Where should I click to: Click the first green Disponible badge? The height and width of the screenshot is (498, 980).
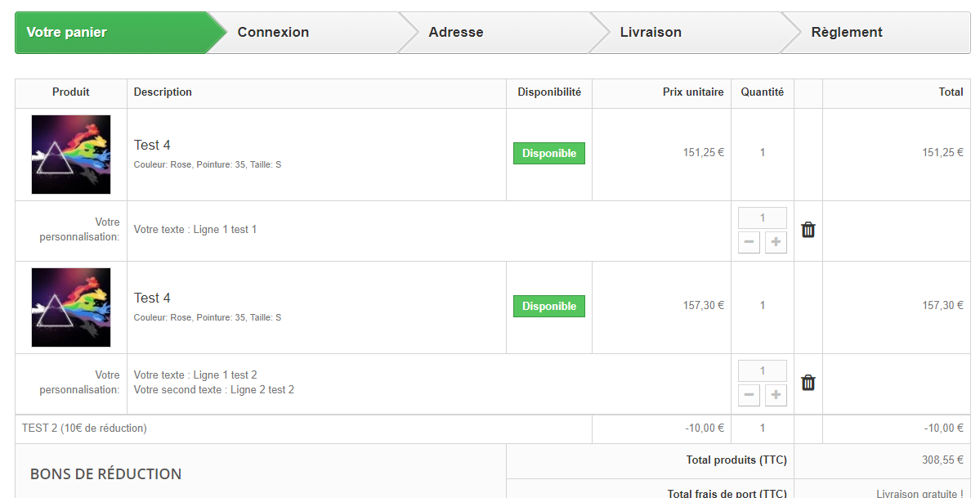(x=548, y=153)
